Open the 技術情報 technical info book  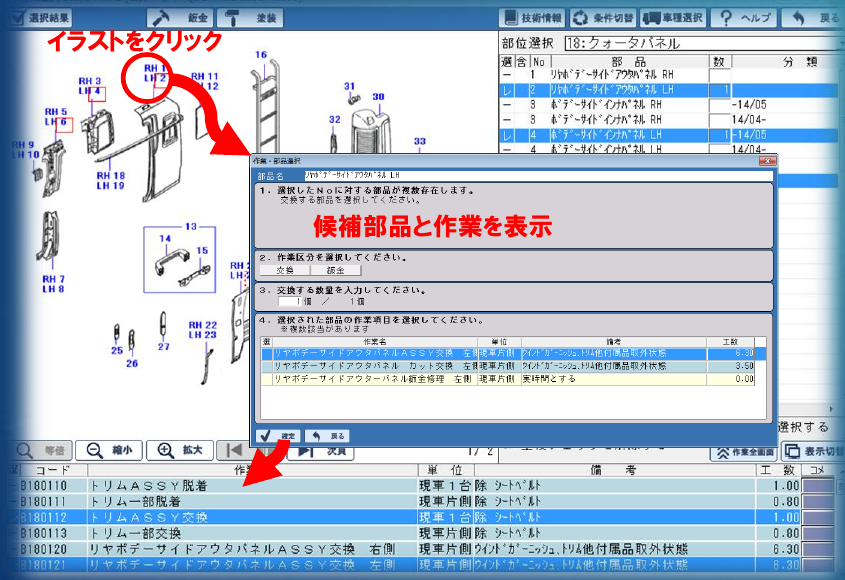coord(532,18)
